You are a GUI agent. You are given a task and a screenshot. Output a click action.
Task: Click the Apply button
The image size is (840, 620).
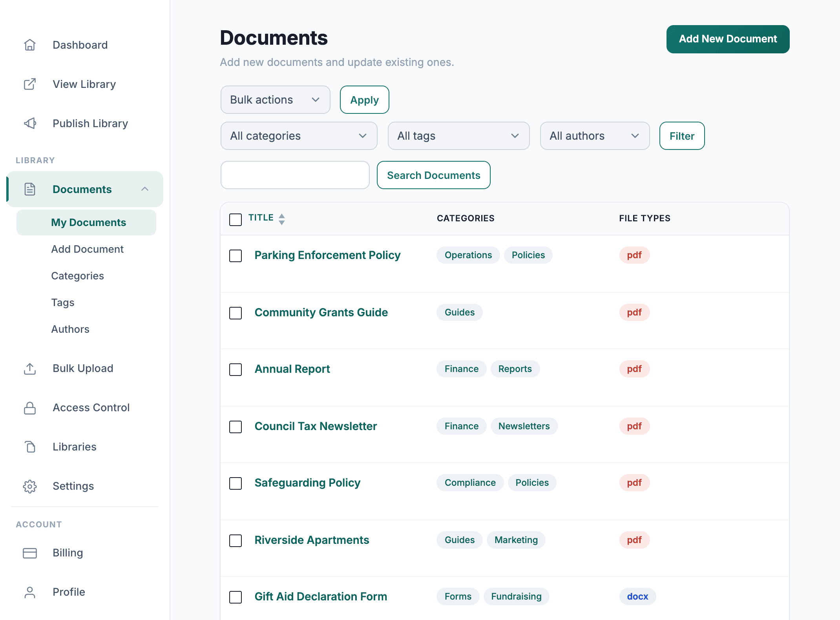(x=364, y=100)
